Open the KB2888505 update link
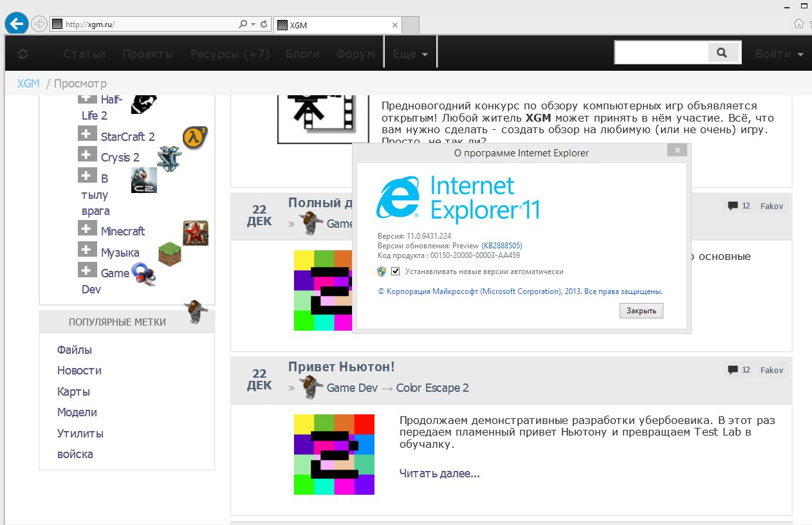Viewport: 812px width, 525px height. tap(502, 246)
